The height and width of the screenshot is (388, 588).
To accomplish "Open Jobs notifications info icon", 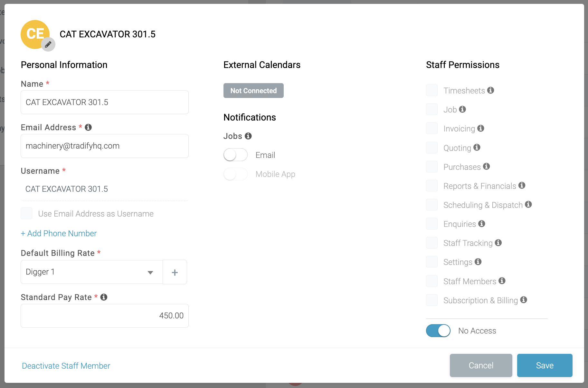I will (x=248, y=136).
